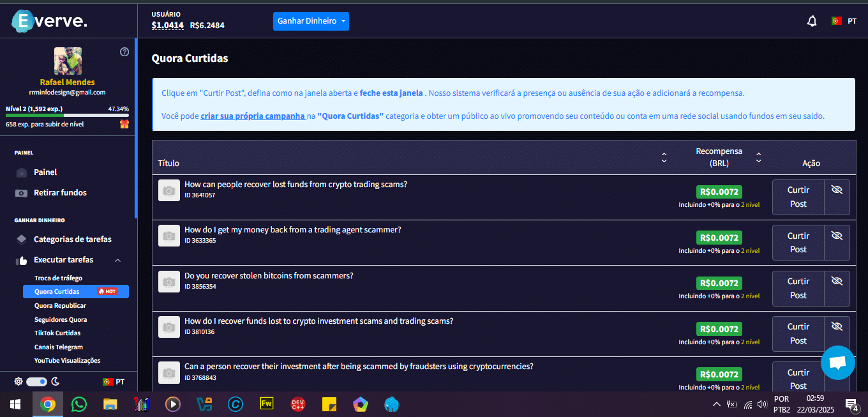This screenshot has height=417, width=868.
Task: Toggle the light/dark theme switch
Action: [36, 381]
